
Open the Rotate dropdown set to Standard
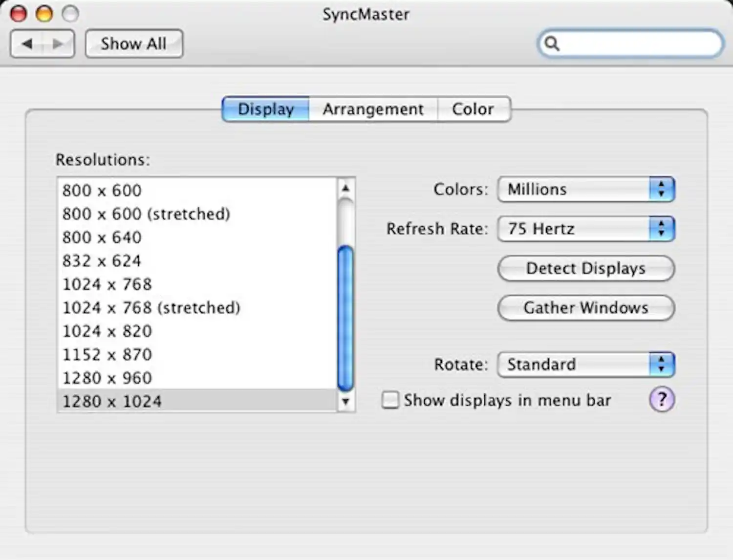[x=577, y=365]
